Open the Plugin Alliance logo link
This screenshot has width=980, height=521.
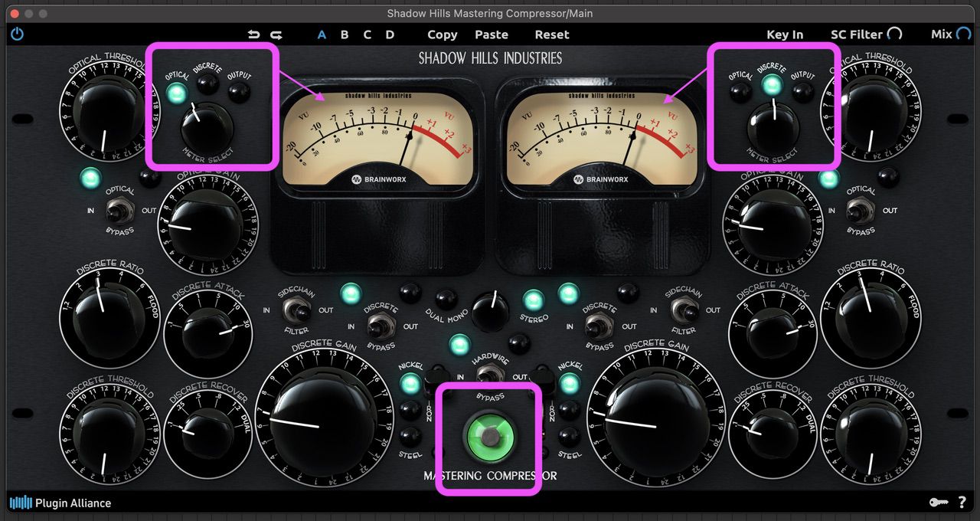coord(60,503)
